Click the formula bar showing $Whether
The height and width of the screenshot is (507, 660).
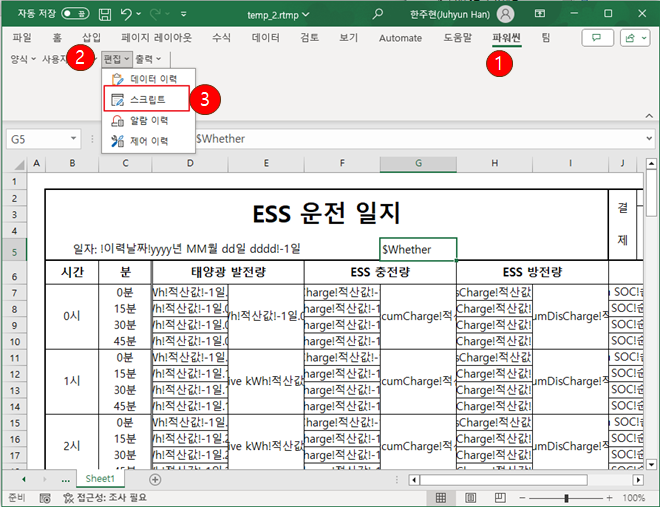click(400, 139)
